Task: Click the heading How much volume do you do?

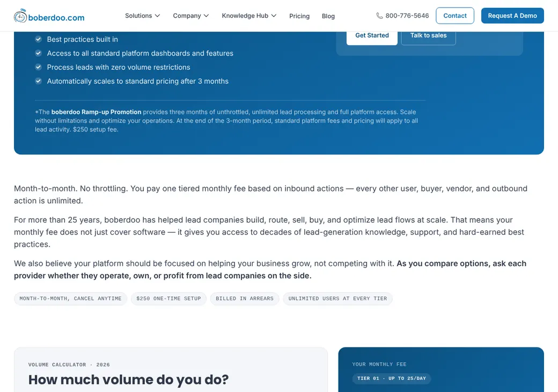Action: tap(128, 380)
